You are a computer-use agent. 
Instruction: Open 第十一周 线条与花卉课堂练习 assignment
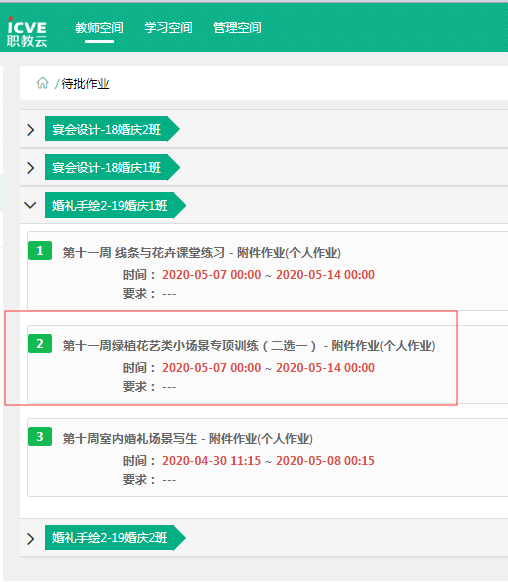tap(201, 253)
